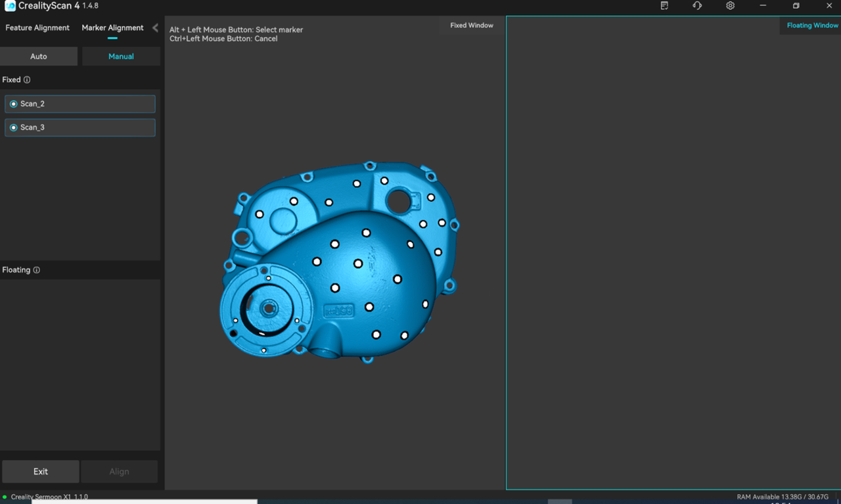Viewport: 841px width, 504px height.
Task: Click the Fixed Window label
Action: (x=471, y=25)
